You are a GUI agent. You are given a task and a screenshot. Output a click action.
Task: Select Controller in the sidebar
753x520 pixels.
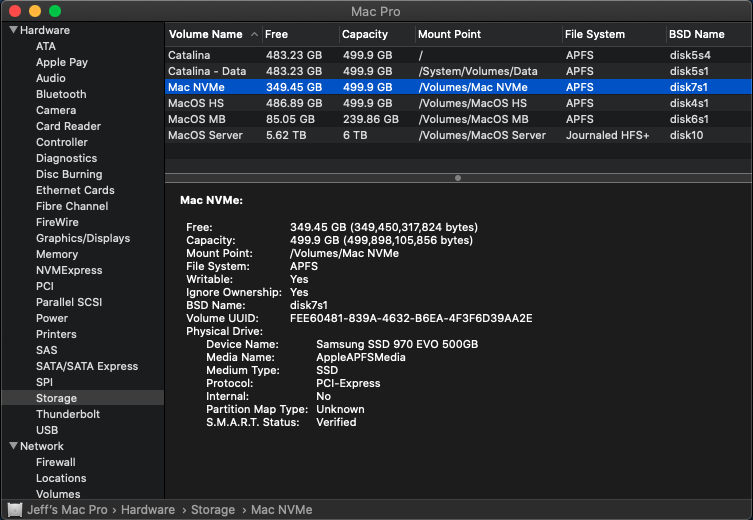point(62,142)
